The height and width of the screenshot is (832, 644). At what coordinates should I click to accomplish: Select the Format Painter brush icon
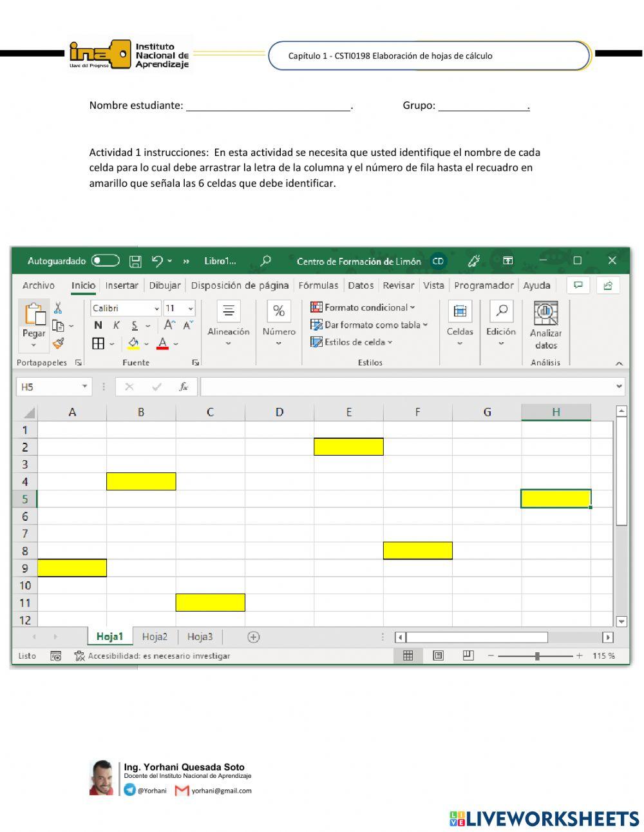(58, 343)
